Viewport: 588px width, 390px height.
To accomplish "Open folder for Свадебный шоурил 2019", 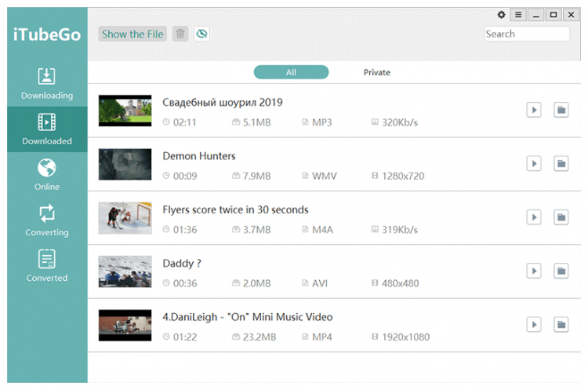I will point(561,110).
